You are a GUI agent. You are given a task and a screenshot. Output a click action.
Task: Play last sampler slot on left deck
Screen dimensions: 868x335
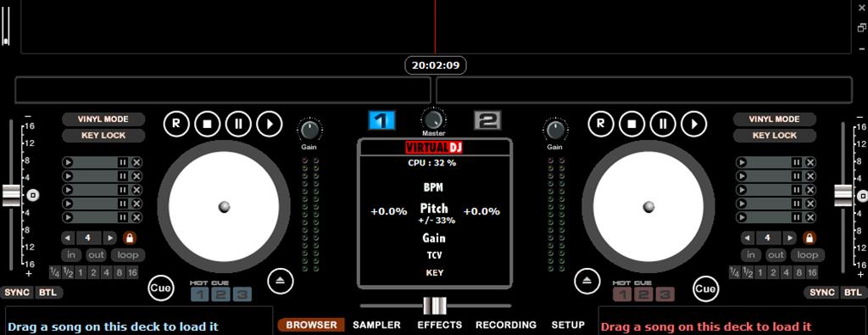click(68, 218)
